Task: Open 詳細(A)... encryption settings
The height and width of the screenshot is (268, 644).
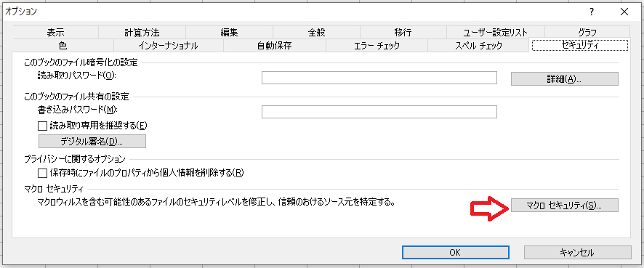Action: coord(564,78)
